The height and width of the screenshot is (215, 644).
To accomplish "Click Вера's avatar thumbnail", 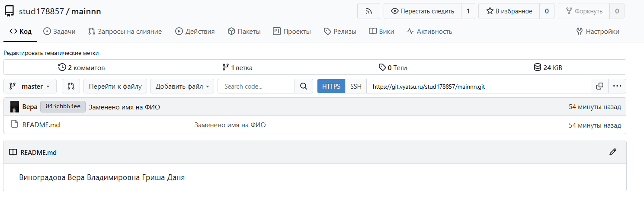I will (x=15, y=107).
